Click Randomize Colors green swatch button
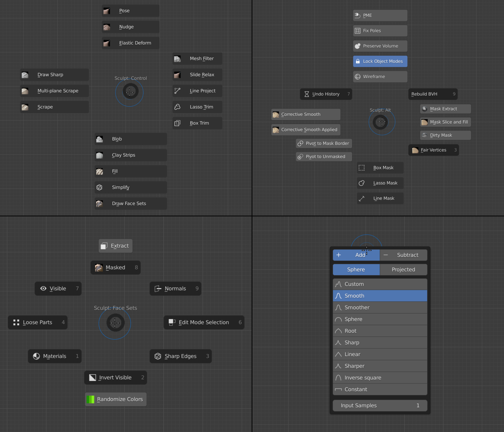 116,399
